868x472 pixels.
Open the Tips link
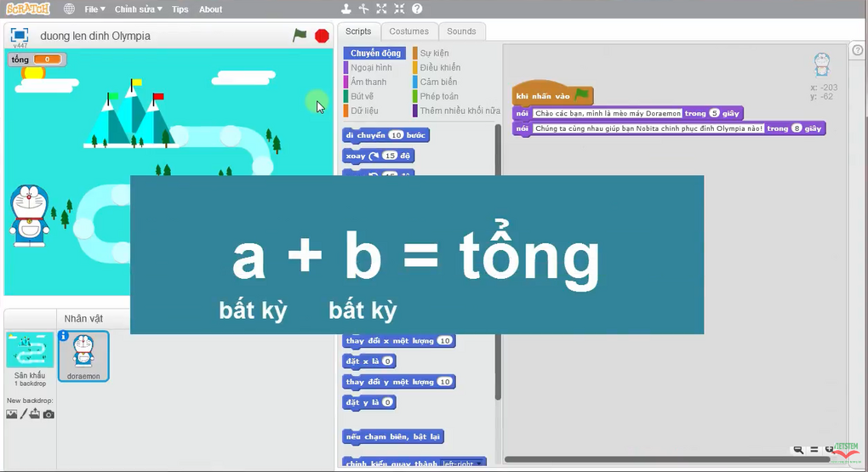(x=180, y=9)
